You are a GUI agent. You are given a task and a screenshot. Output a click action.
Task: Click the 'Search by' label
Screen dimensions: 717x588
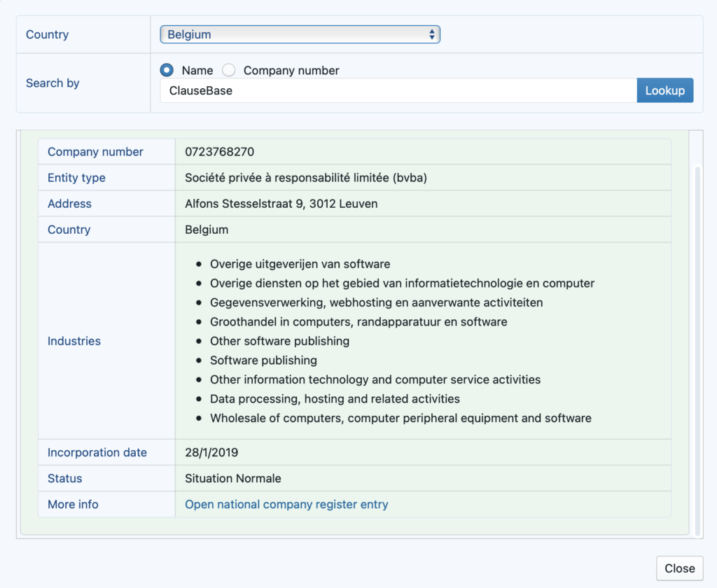(53, 83)
